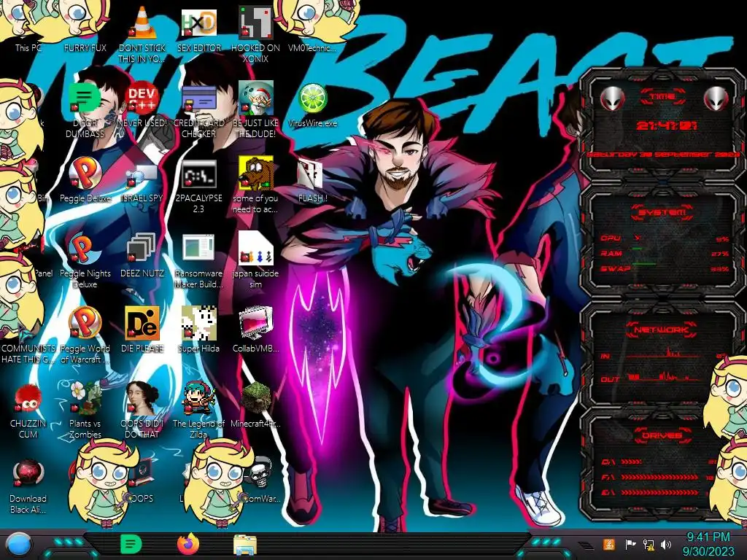Select the 'japan suicide sim' file icon
The height and width of the screenshot is (560, 747).
(255, 248)
